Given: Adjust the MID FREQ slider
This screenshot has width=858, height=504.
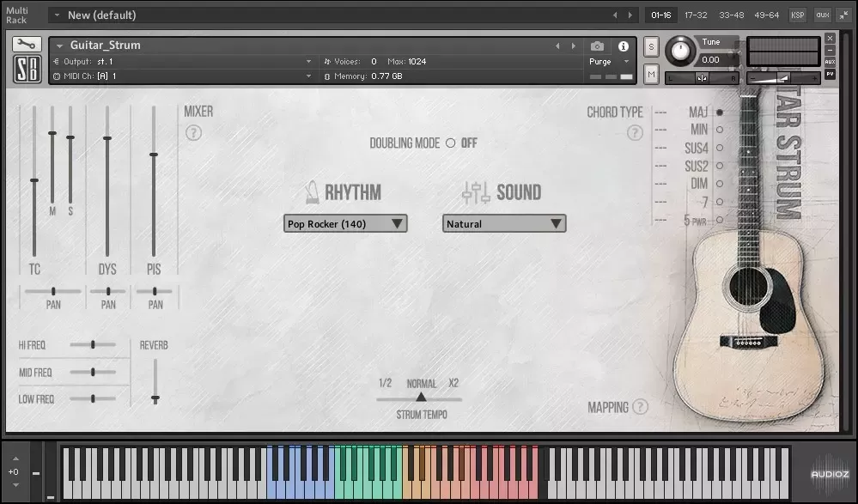Looking at the screenshot, I should point(93,372).
